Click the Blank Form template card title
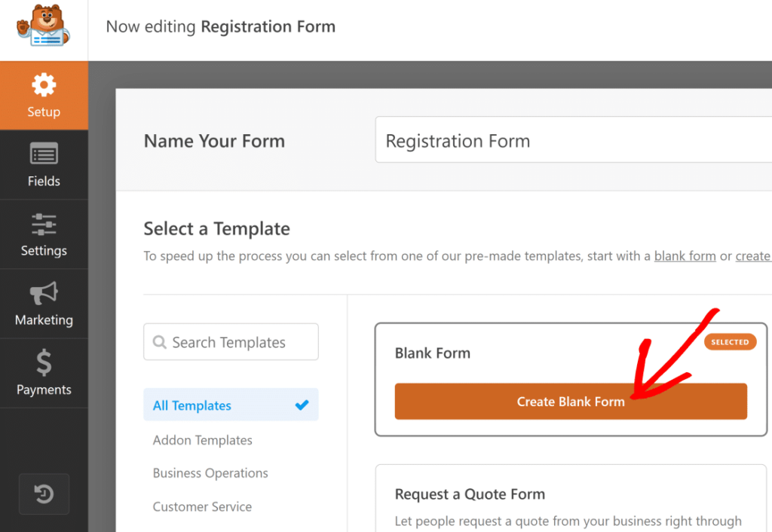 (x=433, y=353)
